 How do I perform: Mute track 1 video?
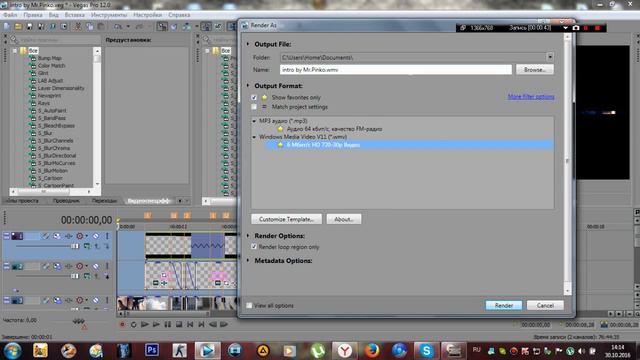96,236
